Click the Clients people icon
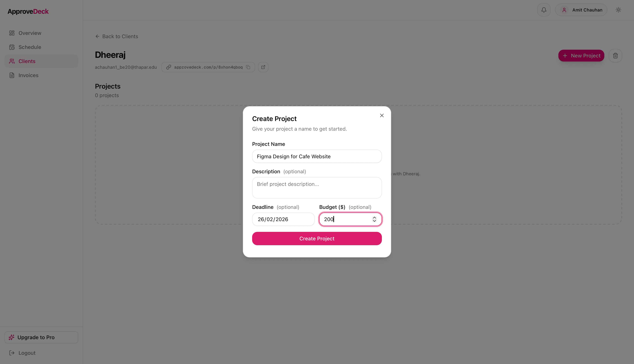634x364 pixels. [12, 61]
